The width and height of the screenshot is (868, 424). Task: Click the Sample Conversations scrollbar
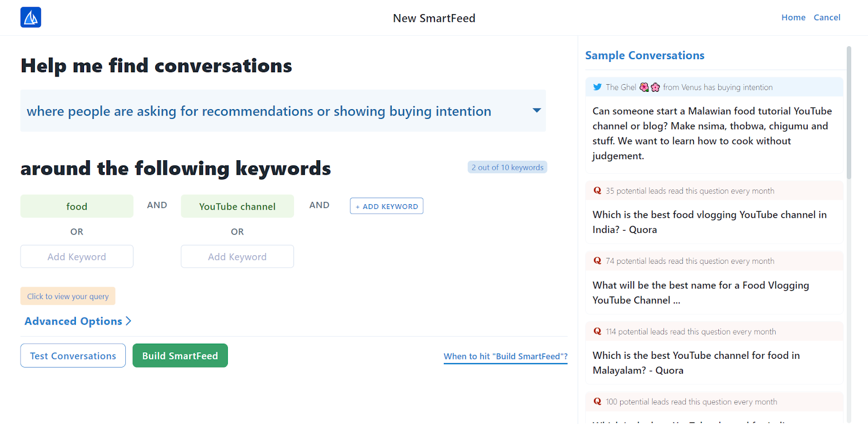[848, 113]
